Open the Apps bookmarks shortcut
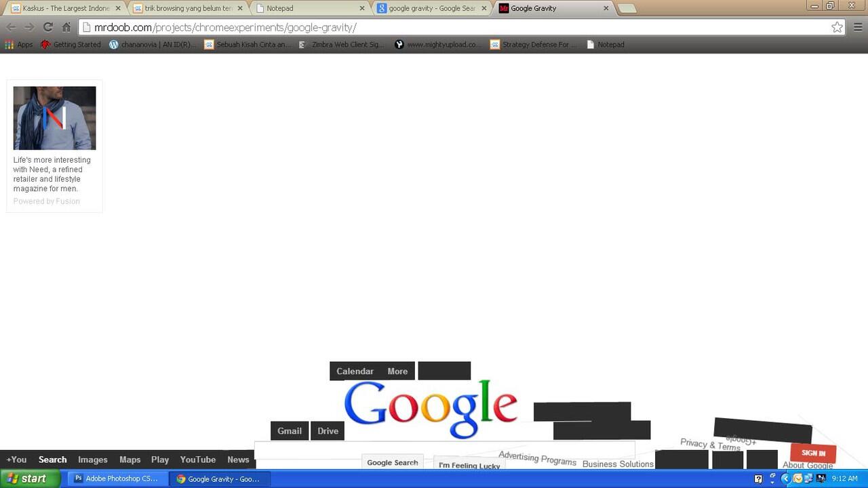 click(19, 45)
